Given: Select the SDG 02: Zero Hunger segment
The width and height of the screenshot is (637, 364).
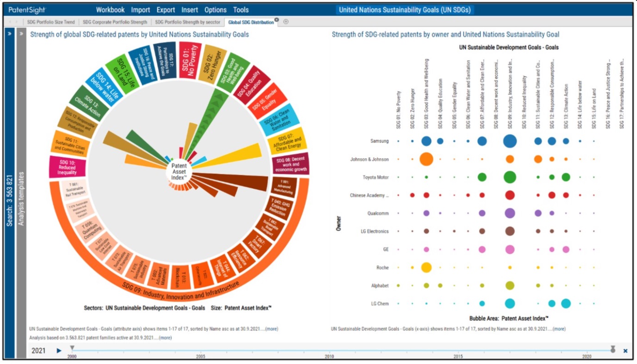Looking at the screenshot, I should (x=213, y=65).
